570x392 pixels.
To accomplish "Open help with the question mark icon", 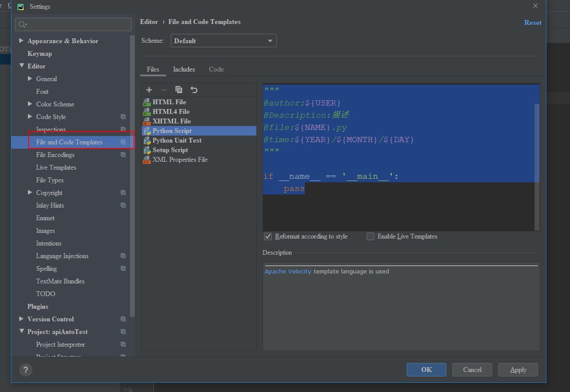I will 26,370.
